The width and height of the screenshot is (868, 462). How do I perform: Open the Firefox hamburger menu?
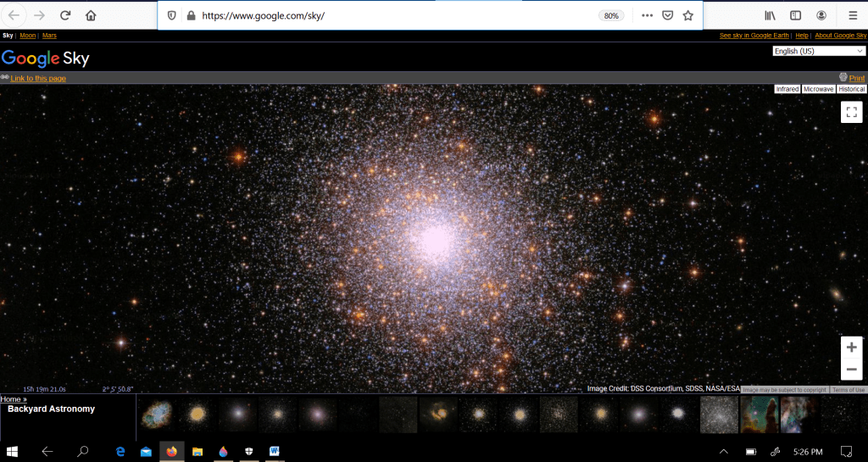852,15
